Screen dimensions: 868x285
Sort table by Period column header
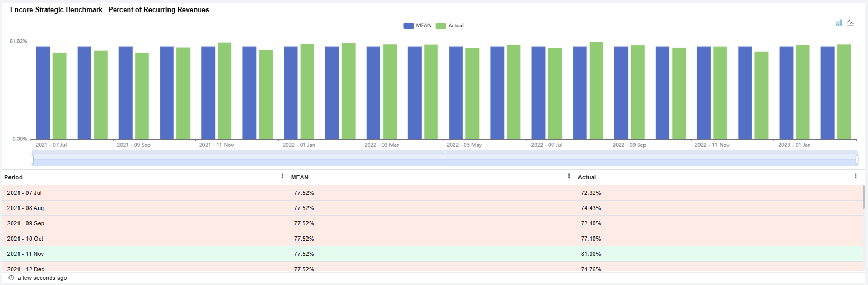click(x=14, y=177)
